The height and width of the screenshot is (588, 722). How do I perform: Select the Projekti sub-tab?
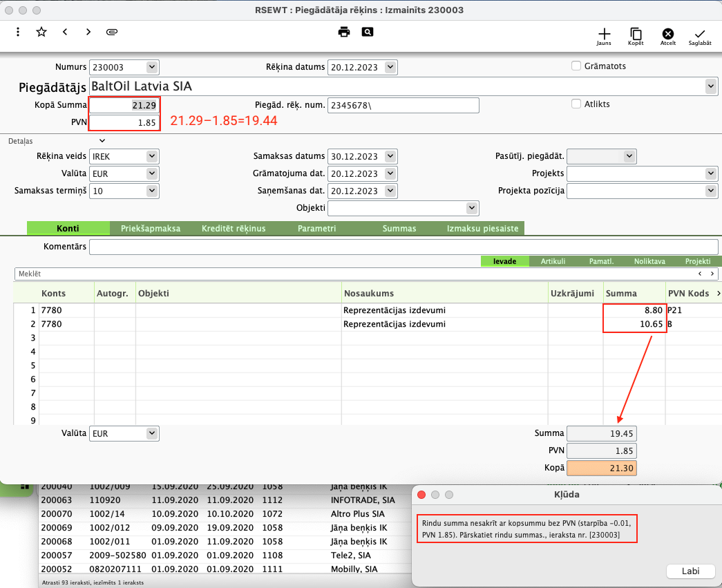(x=698, y=261)
